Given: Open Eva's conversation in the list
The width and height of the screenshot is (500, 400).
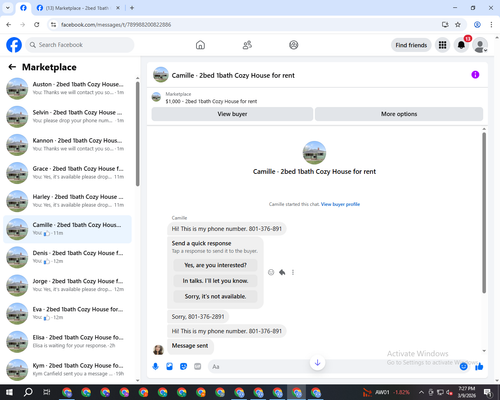Looking at the screenshot, I should (x=67, y=313).
